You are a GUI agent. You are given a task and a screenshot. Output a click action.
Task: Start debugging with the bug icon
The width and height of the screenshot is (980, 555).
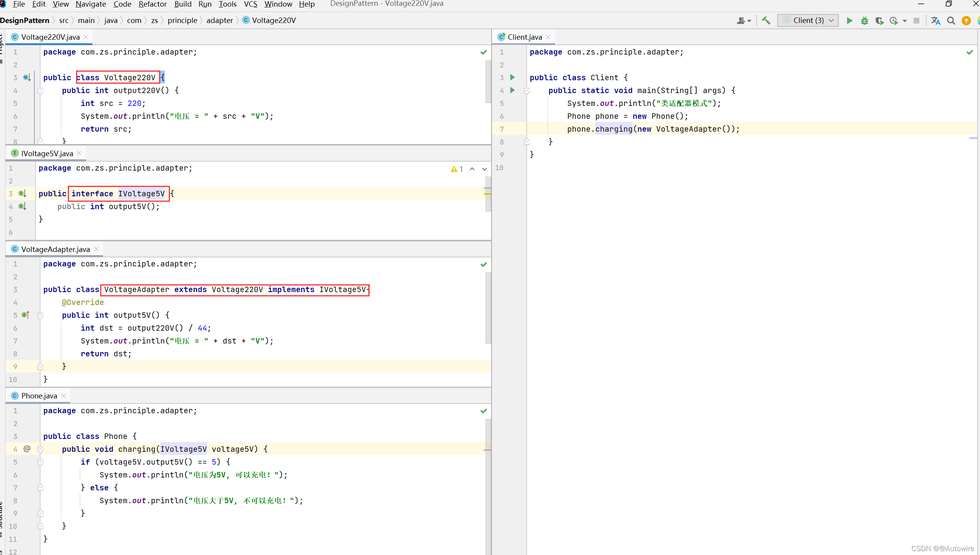pyautogui.click(x=864, y=21)
